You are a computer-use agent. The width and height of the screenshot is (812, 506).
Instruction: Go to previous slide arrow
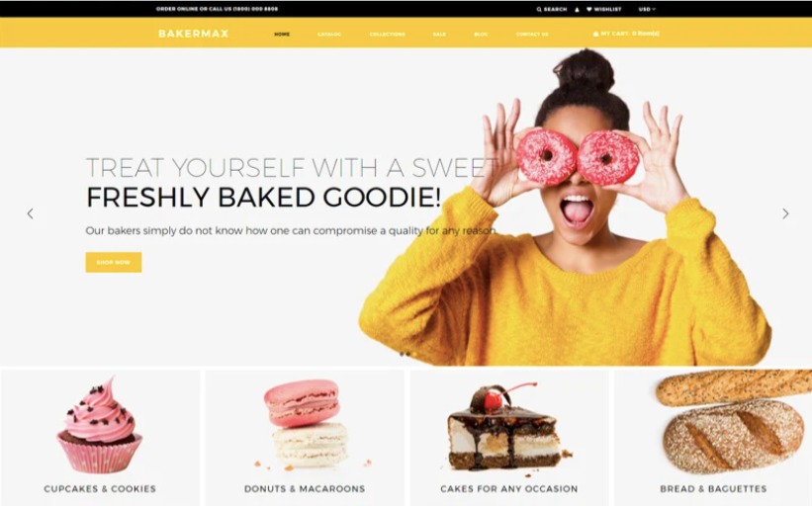pos(30,213)
